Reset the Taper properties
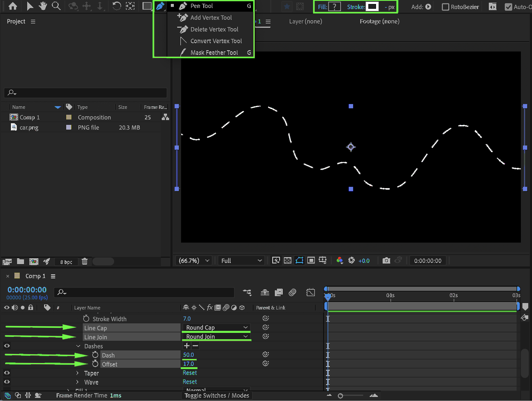The image size is (532, 401). [x=190, y=373]
